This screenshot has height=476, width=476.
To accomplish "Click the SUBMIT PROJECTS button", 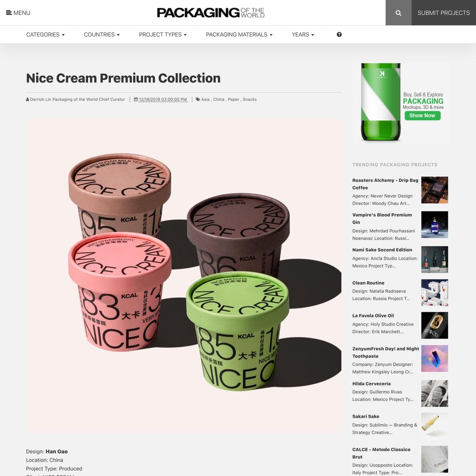I will coord(444,13).
